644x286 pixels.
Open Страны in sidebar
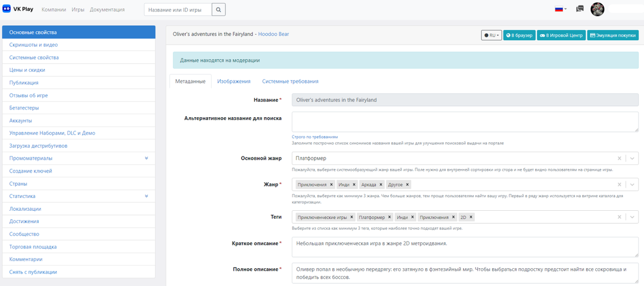click(x=79, y=183)
